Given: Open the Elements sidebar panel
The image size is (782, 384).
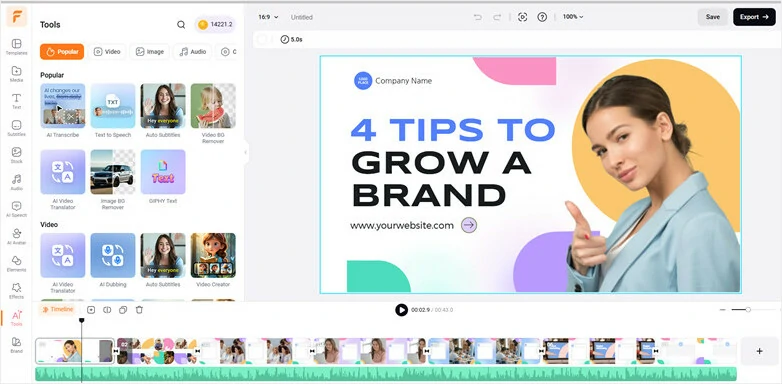Looking at the screenshot, I should pos(16,263).
